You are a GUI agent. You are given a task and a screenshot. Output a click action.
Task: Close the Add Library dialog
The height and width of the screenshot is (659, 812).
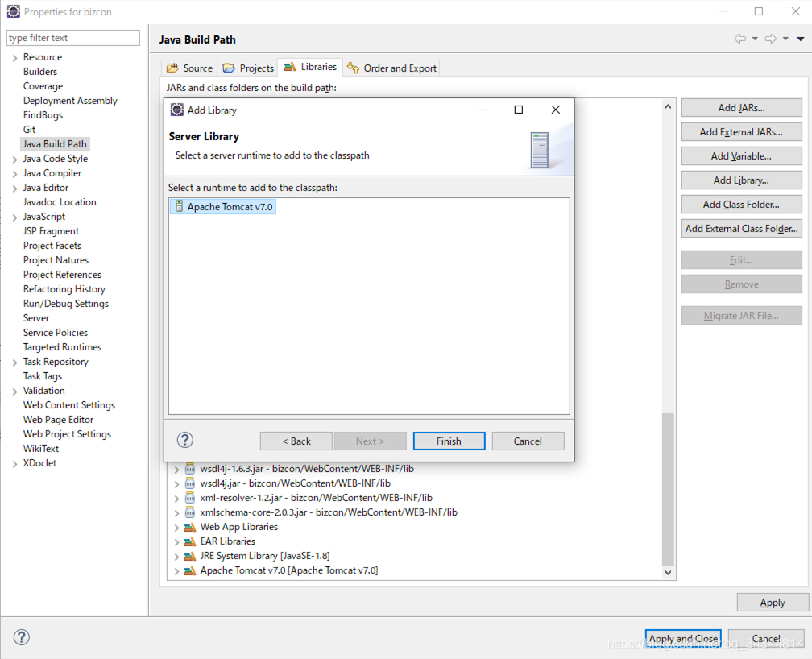pos(556,110)
